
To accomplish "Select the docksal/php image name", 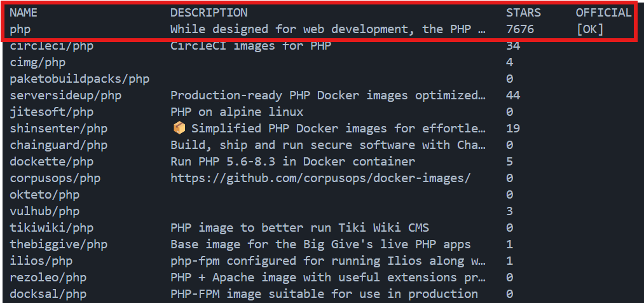I will [48, 294].
